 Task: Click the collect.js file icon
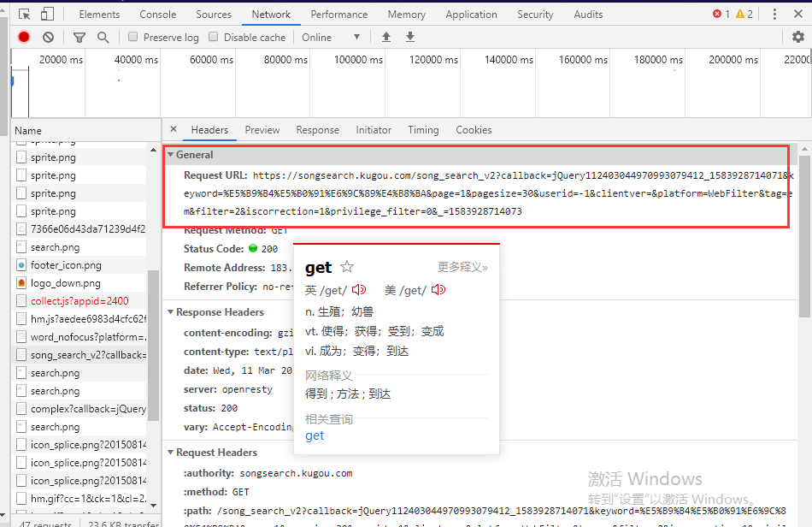[21, 301]
